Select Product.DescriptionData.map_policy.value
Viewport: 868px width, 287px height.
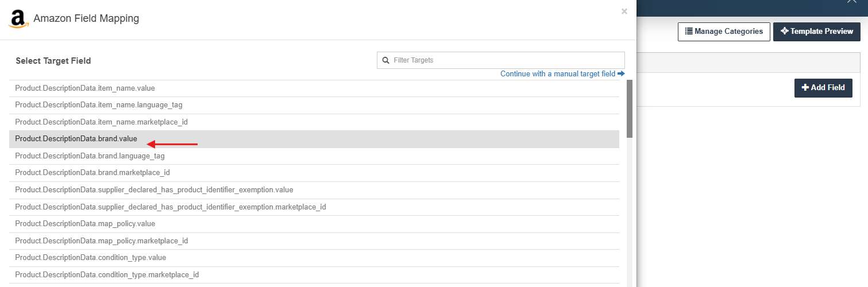tap(314, 224)
